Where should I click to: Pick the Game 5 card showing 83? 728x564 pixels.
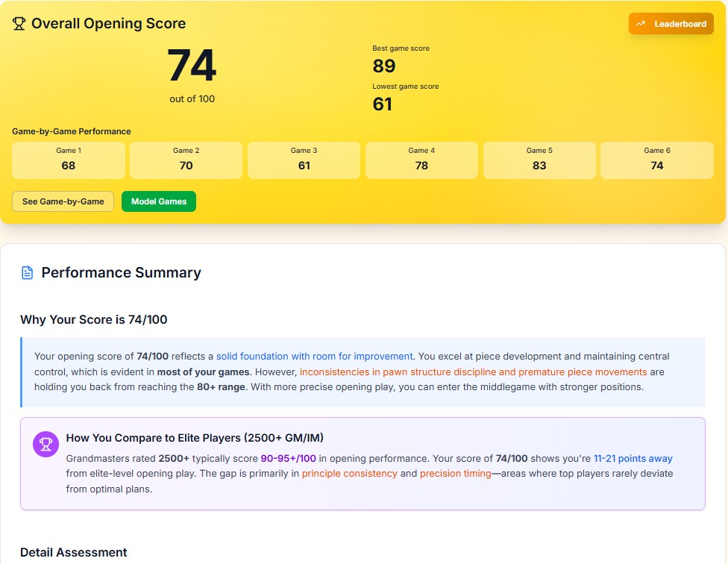point(539,160)
